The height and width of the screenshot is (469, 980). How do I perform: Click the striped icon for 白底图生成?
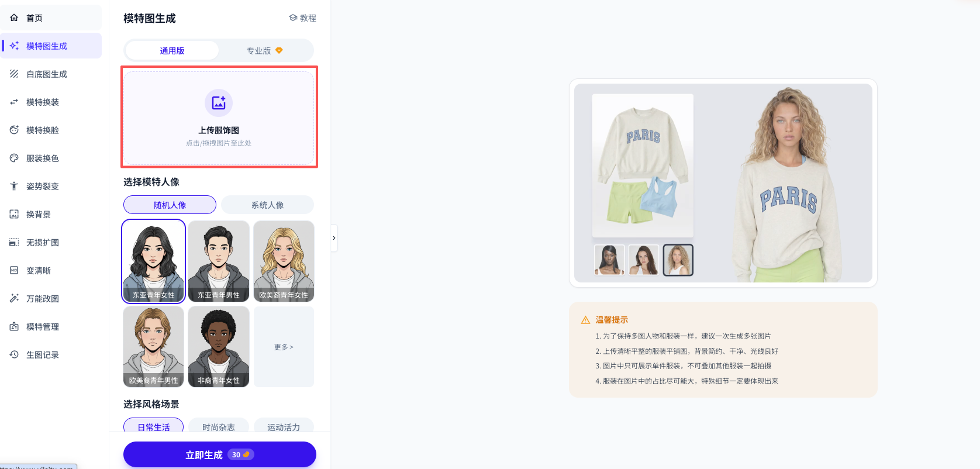pos(14,74)
